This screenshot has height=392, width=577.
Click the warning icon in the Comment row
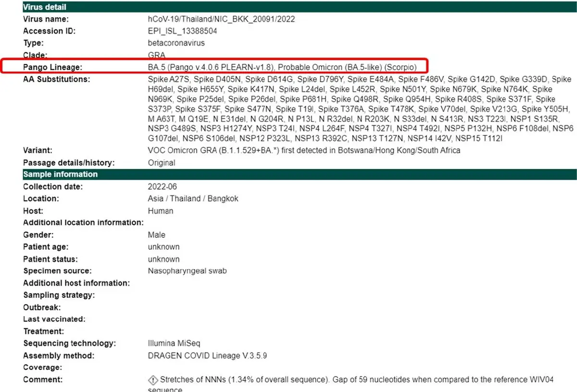pyautogui.click(x=153, y=380)
